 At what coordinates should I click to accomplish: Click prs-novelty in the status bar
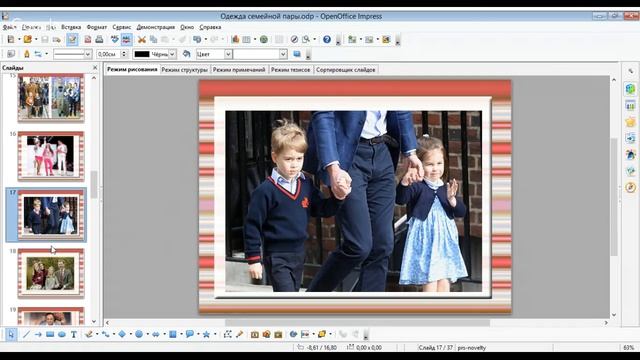(472, 348)
